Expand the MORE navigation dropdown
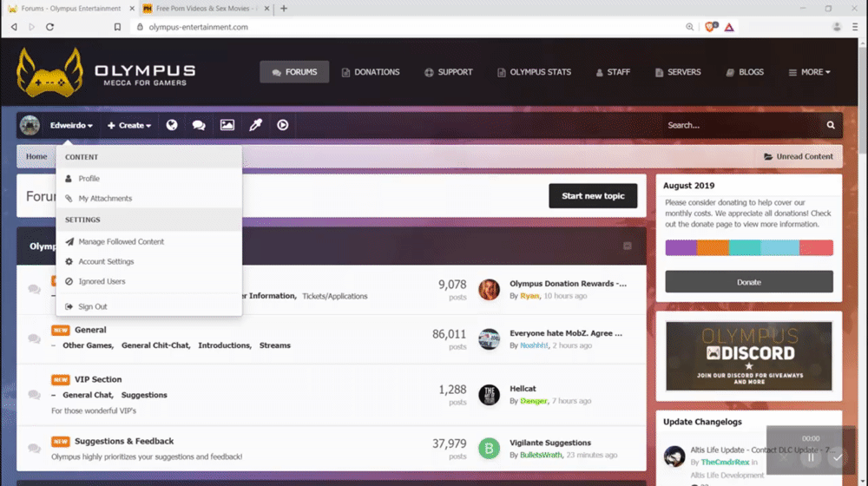Screen dimensions: 868x486 point(809,72)
